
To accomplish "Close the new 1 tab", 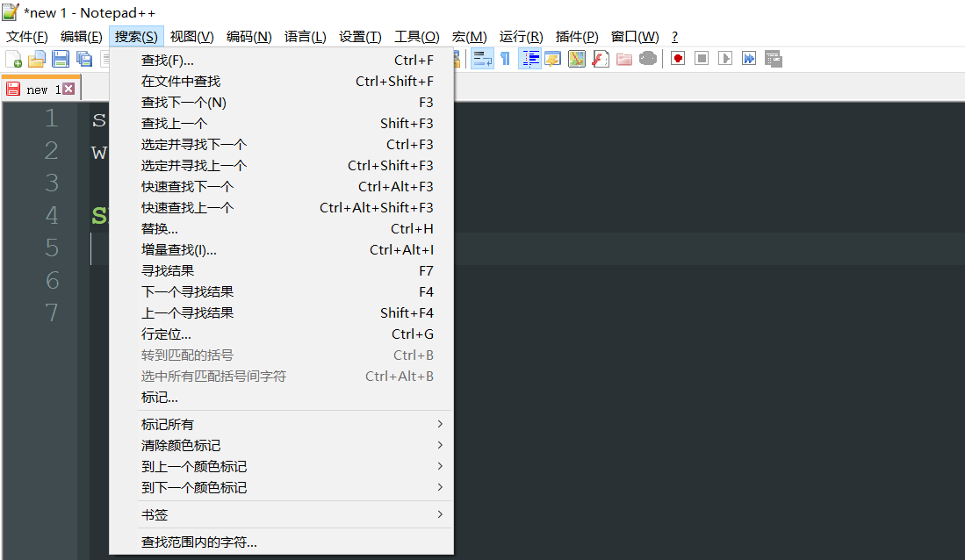I will click(x=68, y=90).
